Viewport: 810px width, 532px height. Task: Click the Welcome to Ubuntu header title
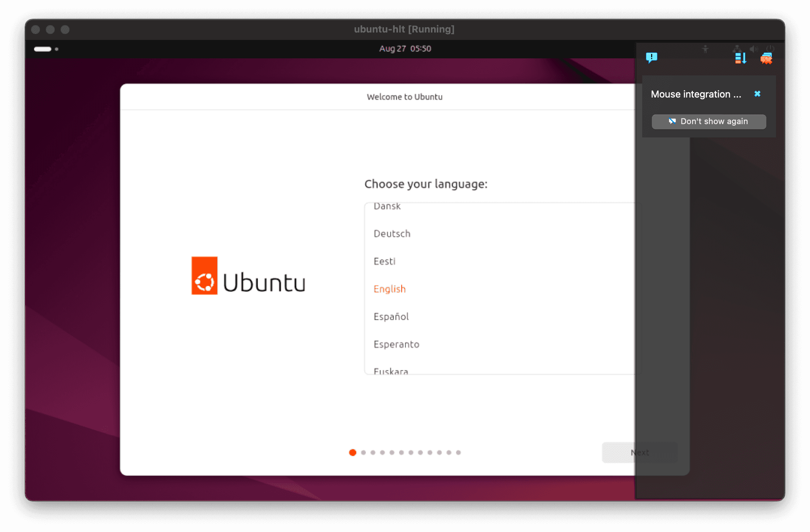tap(405, 97)
